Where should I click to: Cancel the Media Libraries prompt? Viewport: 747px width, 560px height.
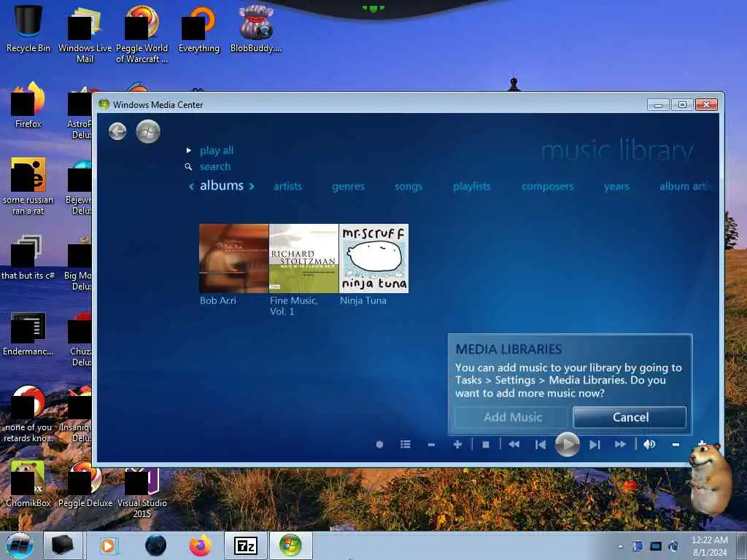tap(630, 417)
